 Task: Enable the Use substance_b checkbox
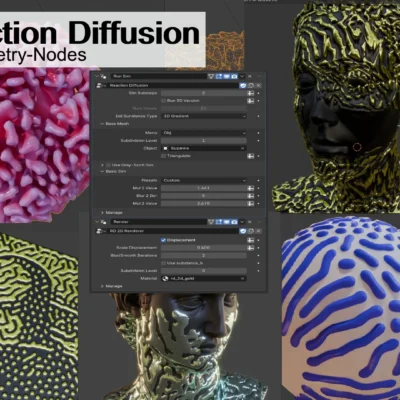coord(163,263)
